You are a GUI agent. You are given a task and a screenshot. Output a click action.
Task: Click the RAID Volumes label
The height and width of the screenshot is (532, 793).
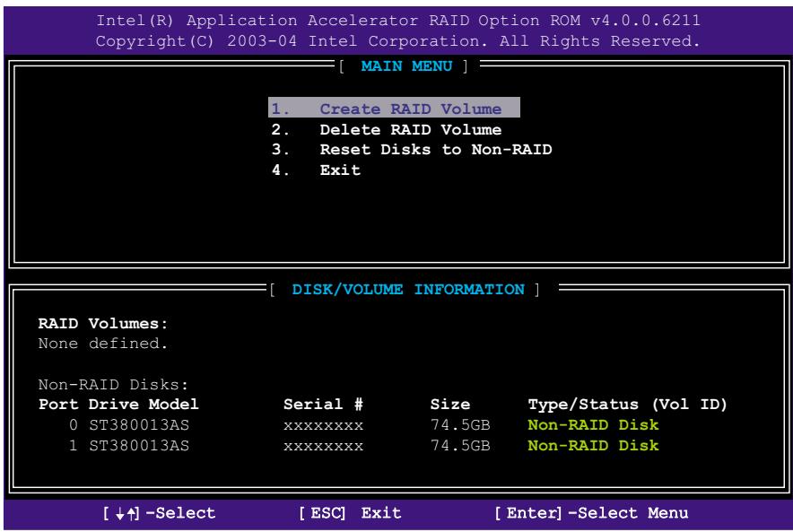tap(102, 323)
